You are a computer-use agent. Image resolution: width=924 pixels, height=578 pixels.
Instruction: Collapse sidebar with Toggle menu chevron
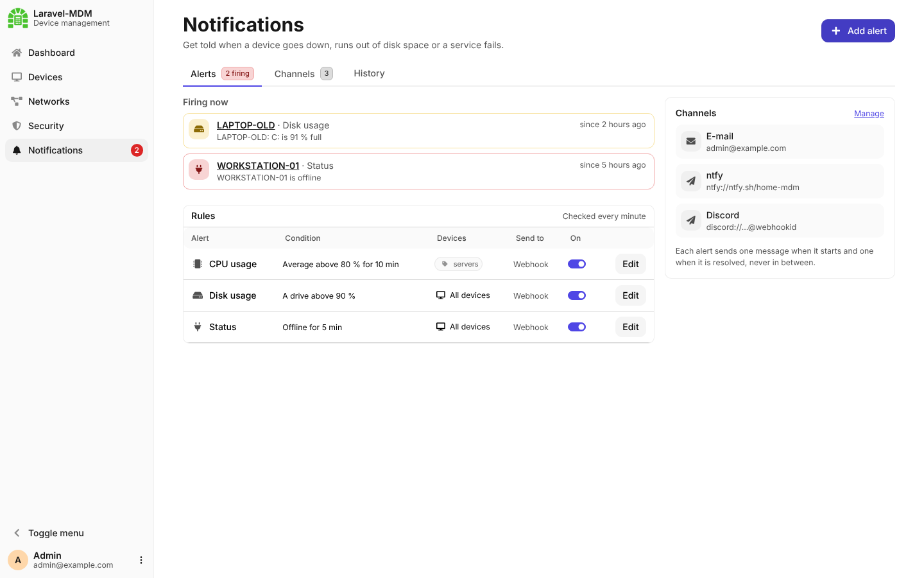tap(17, 533)
